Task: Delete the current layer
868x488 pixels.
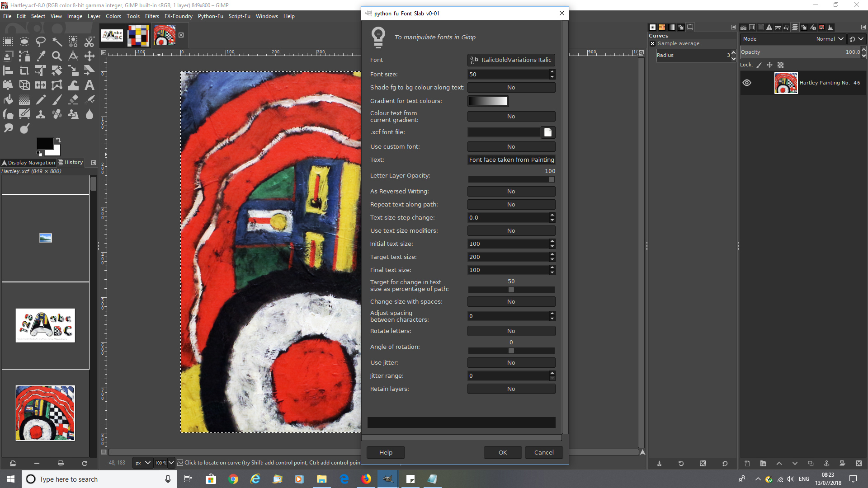Action: pyautogui.click(x=859, y=464)
